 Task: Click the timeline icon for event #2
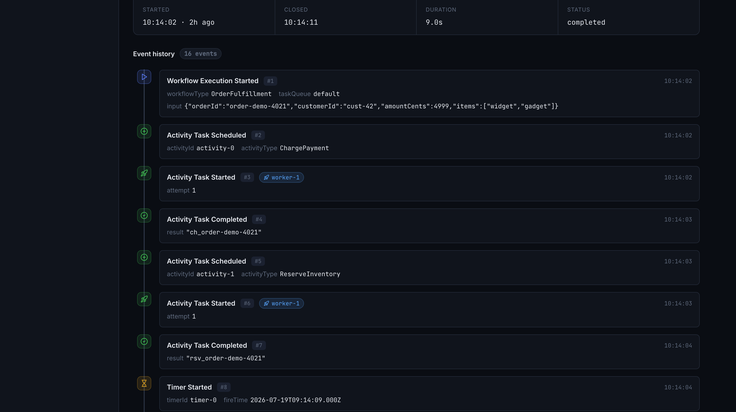pos(144,131)
